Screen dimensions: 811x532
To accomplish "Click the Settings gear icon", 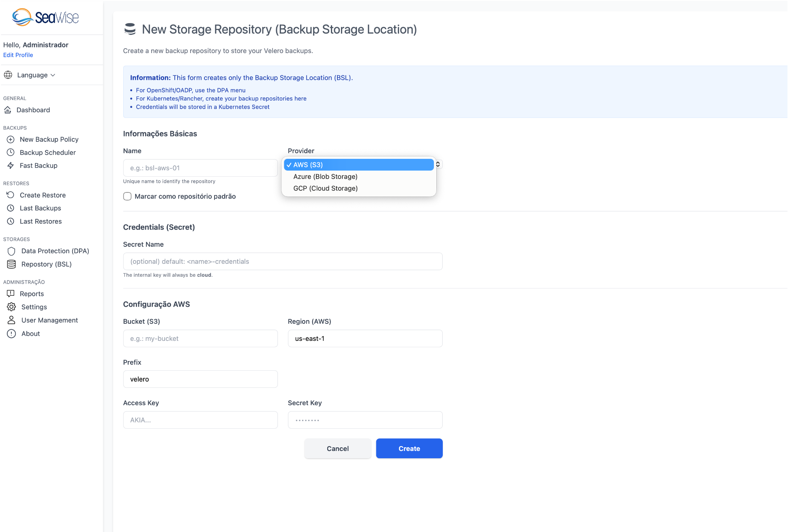I will tap(11, 307).
